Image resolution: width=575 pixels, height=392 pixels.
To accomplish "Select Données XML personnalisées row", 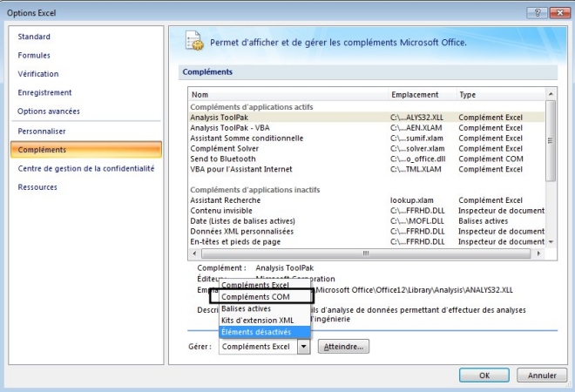I will [x=367, y=232].
